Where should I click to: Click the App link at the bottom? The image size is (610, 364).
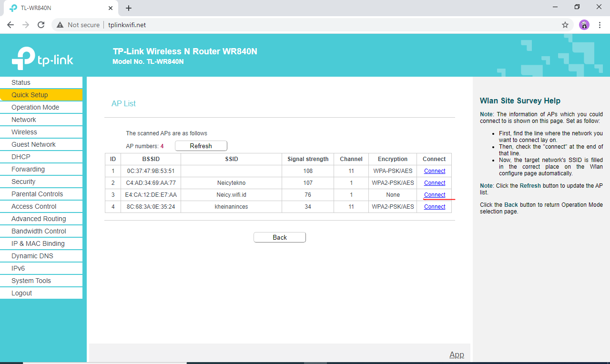coord(457,354)
